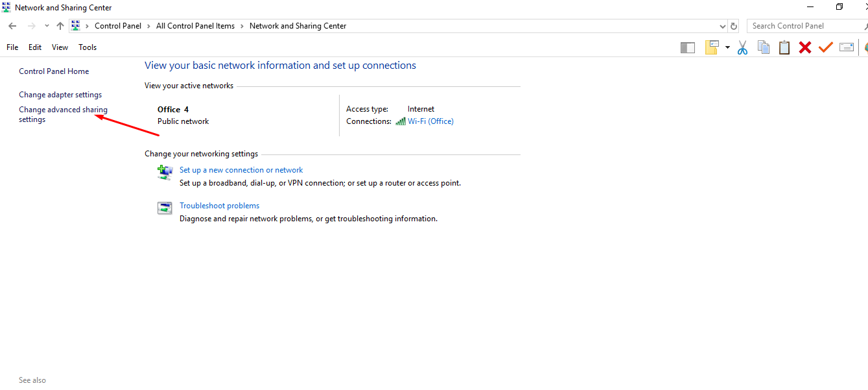Expand chevron after All Control Panel Items
Image resolution: width=868 pixels, height=390 pixels.
242,26
